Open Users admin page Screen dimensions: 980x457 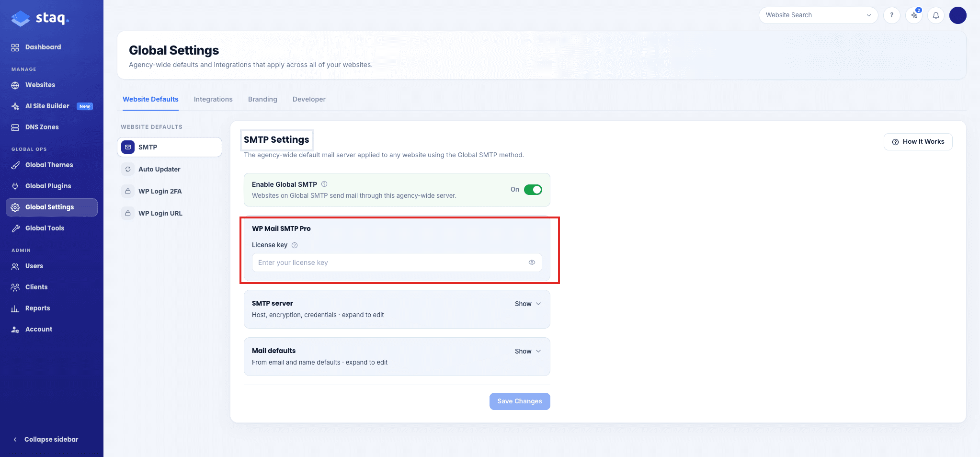coord(52,266)
